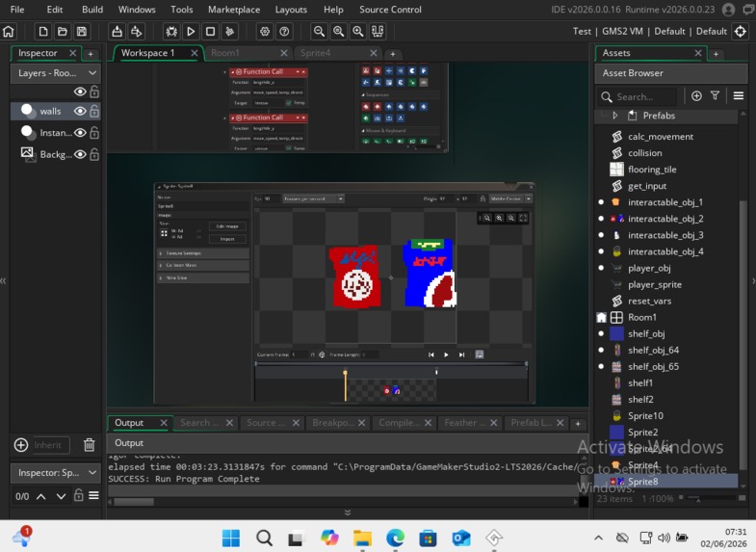Toggle docks visibility icon in toolbar
This screenshot has height=552, width=756.
coord(378,32)
